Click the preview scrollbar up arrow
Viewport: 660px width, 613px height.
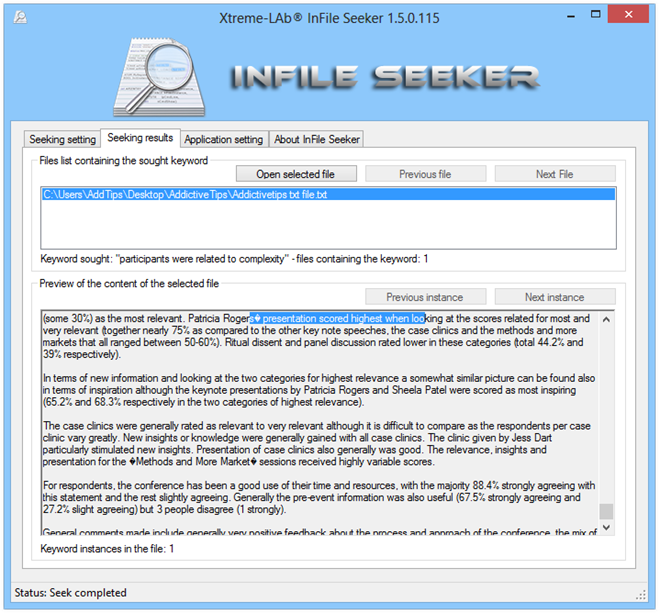click(x=606, y=320)
